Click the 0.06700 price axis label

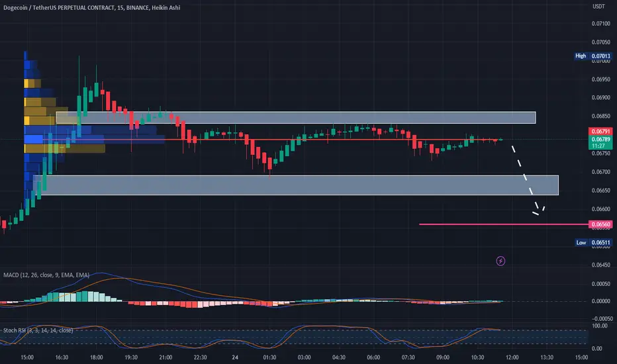click(600, 171)
